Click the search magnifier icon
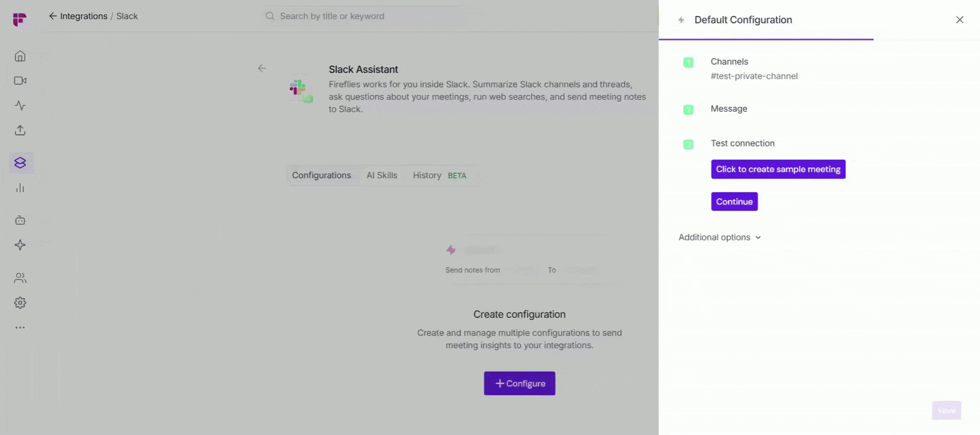The height and width of the screenshot is (435, 980). tap(270, 16)
